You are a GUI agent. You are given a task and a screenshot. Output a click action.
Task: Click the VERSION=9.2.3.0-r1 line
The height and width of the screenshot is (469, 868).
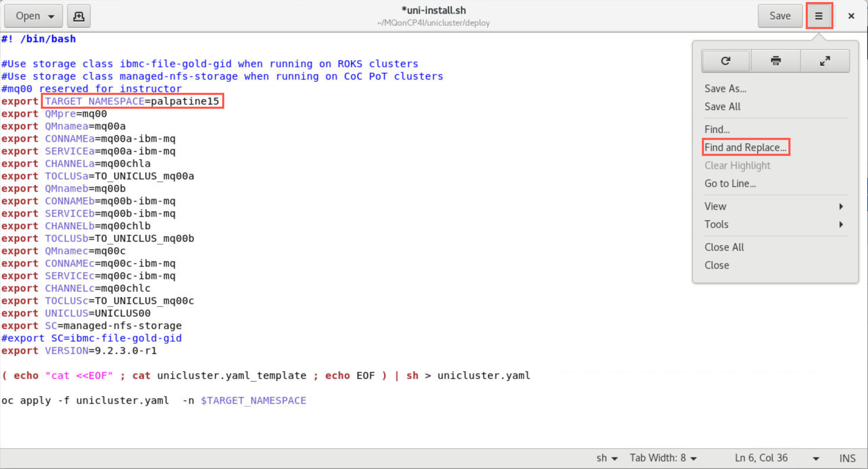tap(79, 351)
